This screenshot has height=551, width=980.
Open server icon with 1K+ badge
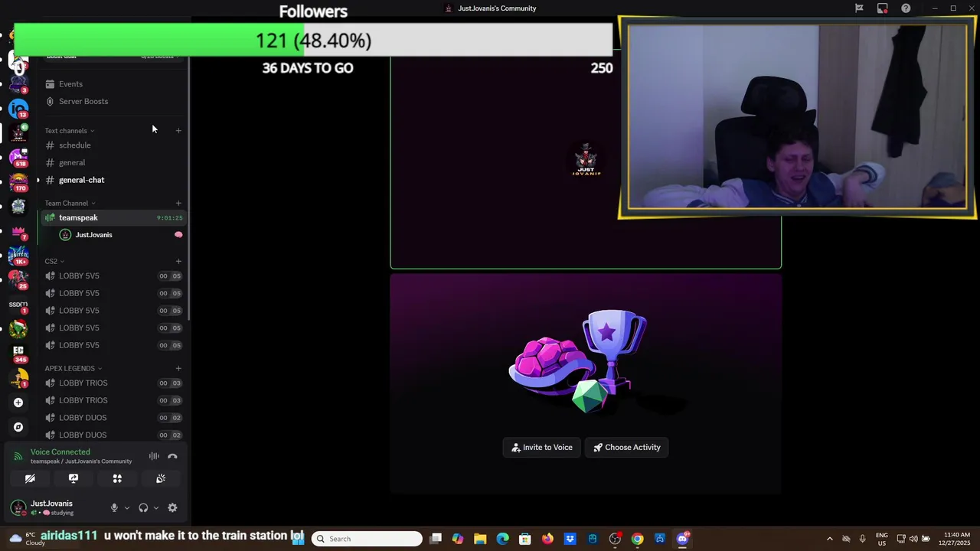pyautogui.click(x=18, y=256)
